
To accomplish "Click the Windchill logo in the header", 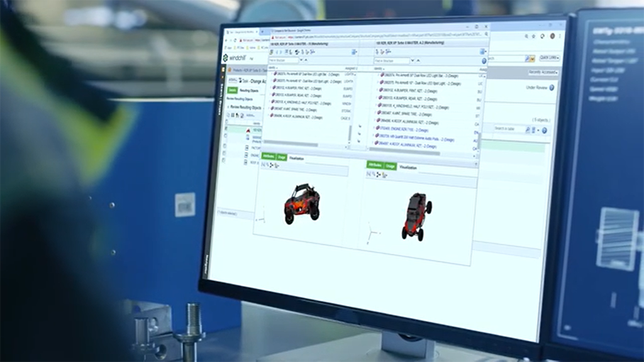I will click(x=235, y=58).
